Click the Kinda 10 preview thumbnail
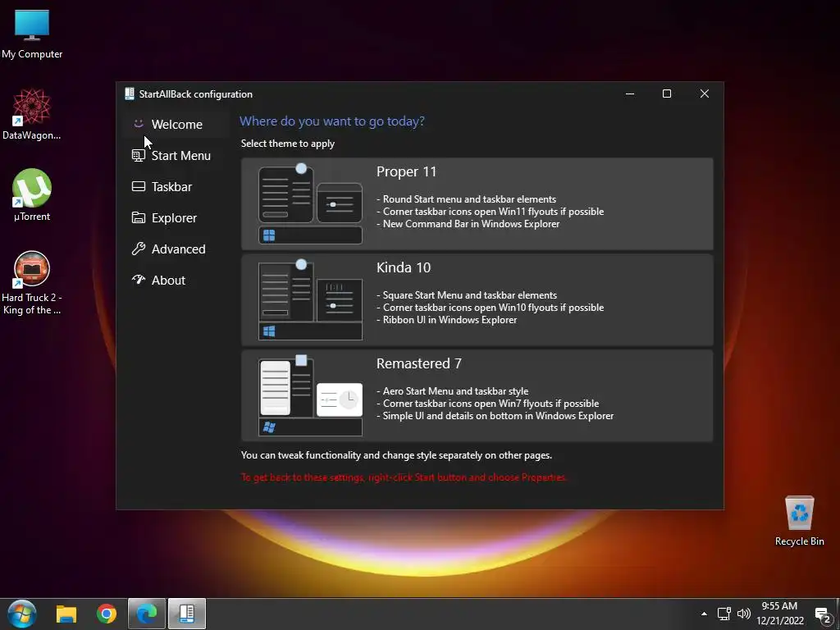The width and height of the screenshot is (840, 630). pos(310,300)
